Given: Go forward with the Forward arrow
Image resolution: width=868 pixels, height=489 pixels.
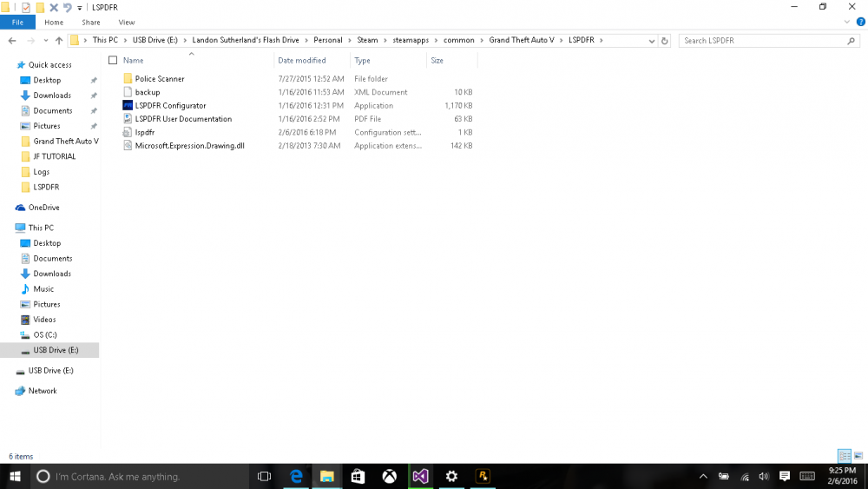Looking at the screenshot, I should pos(30,41).
